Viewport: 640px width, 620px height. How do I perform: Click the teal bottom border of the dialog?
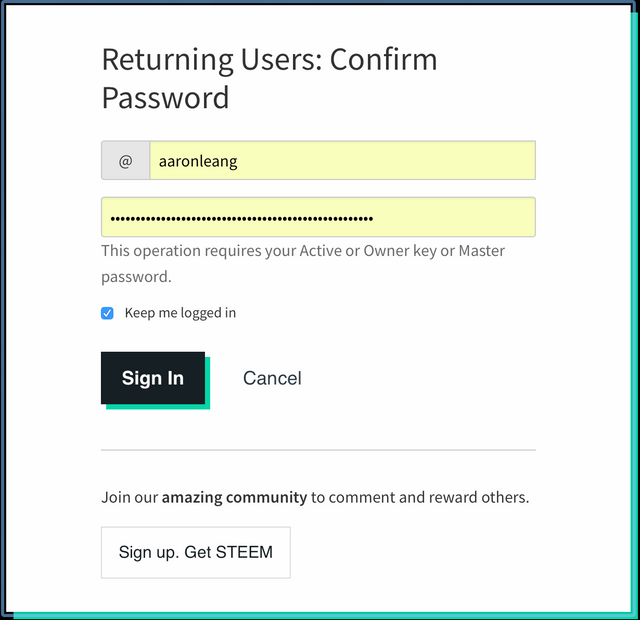point(320,615)
